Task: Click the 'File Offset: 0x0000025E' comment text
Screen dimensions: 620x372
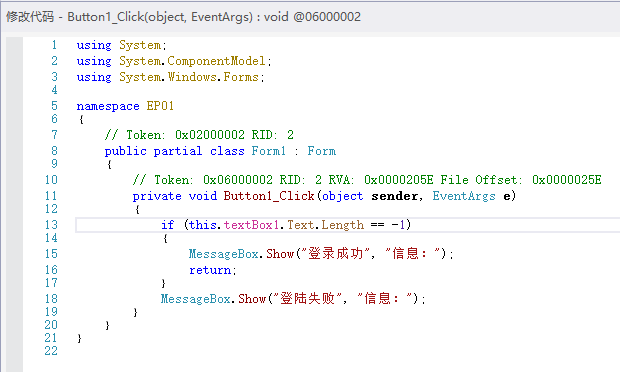Action: tap(521, 180)
